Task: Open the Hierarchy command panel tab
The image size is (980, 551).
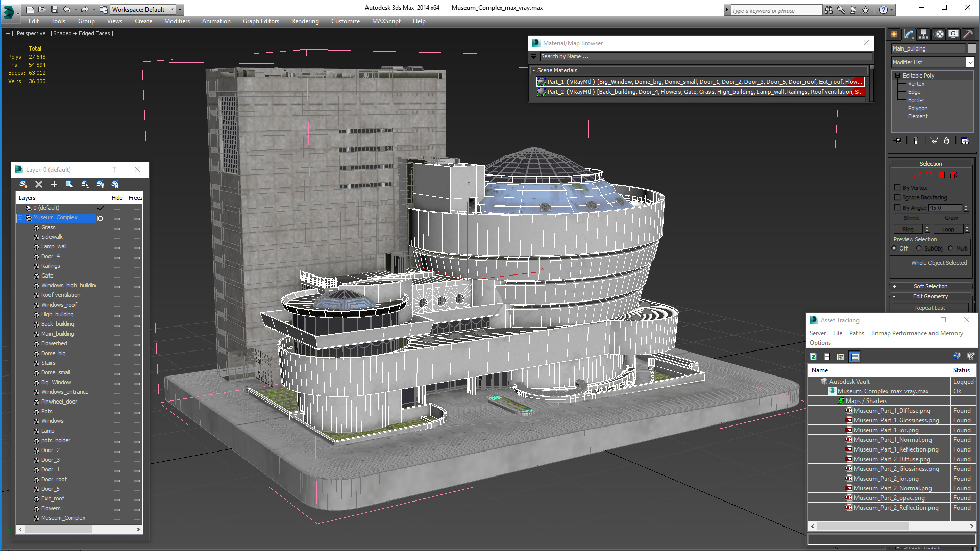Action: tap(924, 34)
